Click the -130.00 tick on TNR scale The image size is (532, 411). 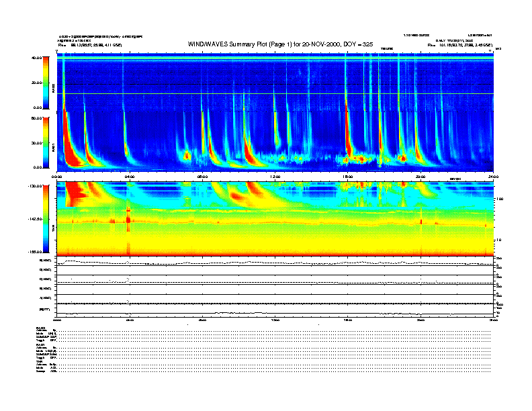coord(35,186)
